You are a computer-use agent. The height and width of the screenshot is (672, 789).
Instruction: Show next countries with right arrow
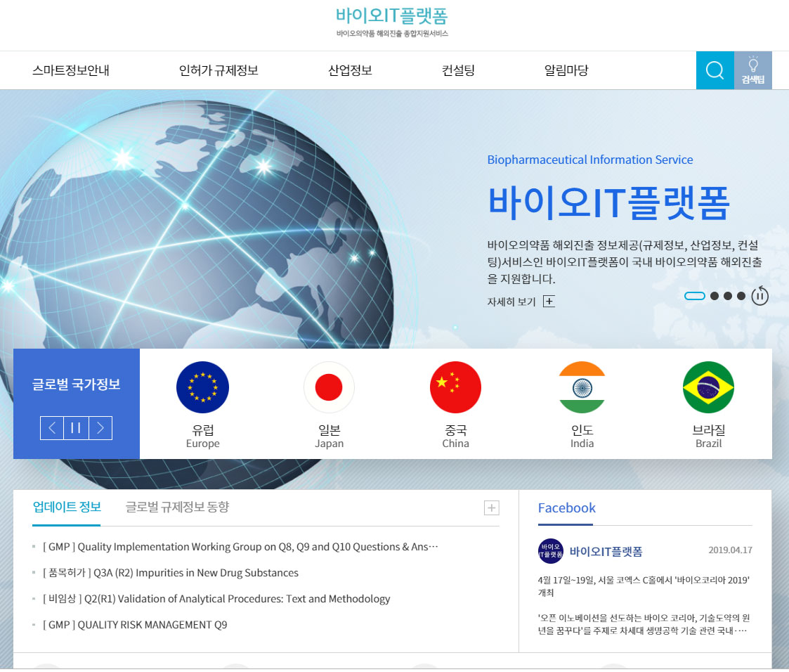(x=100, y=427)
